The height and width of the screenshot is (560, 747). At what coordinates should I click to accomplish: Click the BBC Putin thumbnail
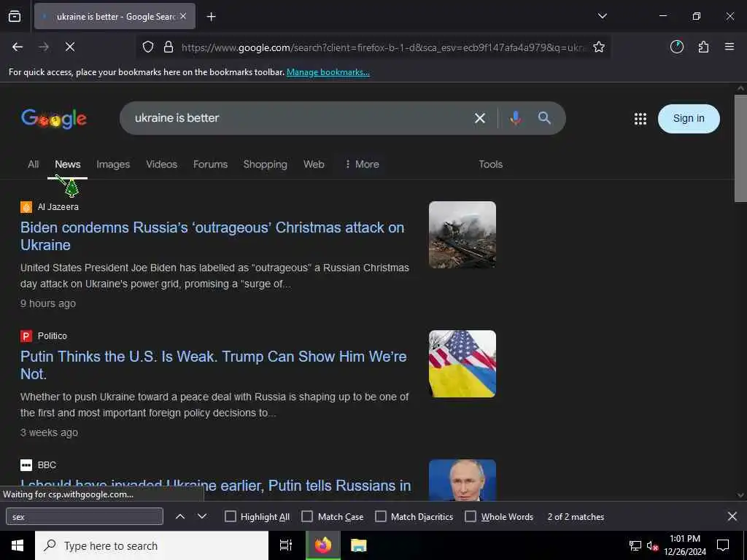pos(462,480)
